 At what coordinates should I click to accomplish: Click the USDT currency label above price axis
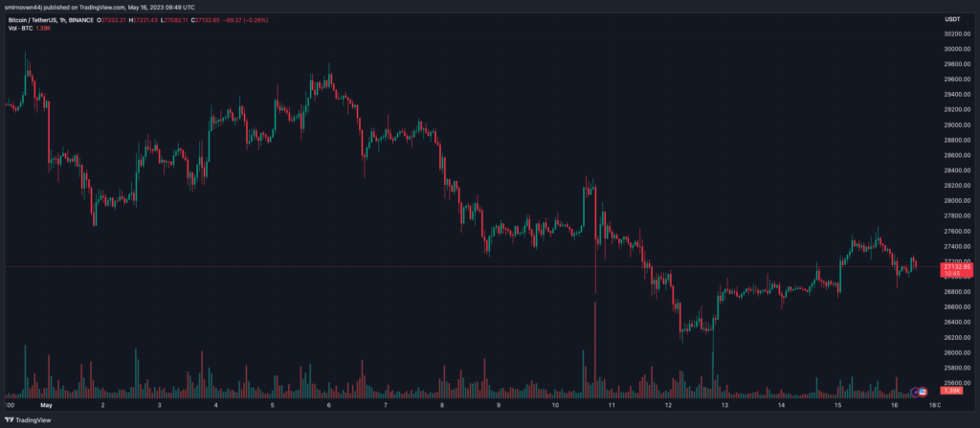(951, 18)
